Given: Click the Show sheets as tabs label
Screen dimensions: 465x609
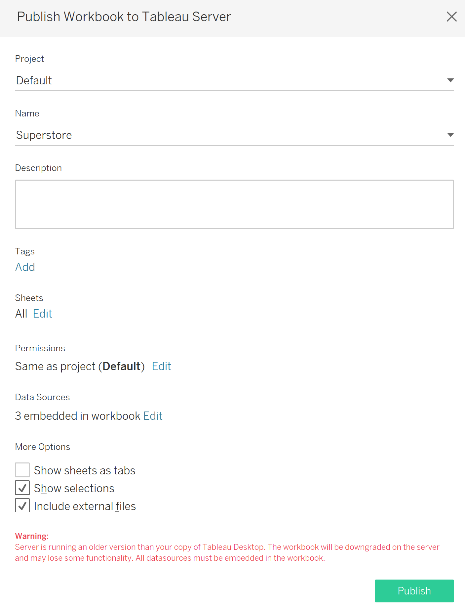Looking at the screenshot, I should pyautogui.click(x=85, y=470).
